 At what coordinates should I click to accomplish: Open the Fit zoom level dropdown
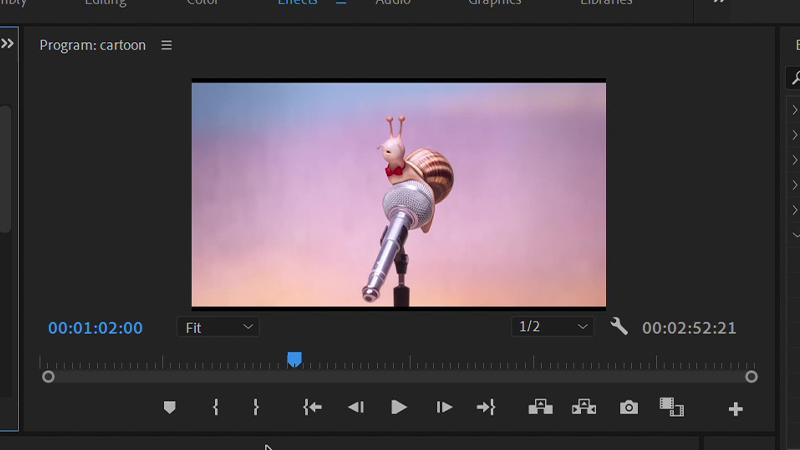coord(218,328)
